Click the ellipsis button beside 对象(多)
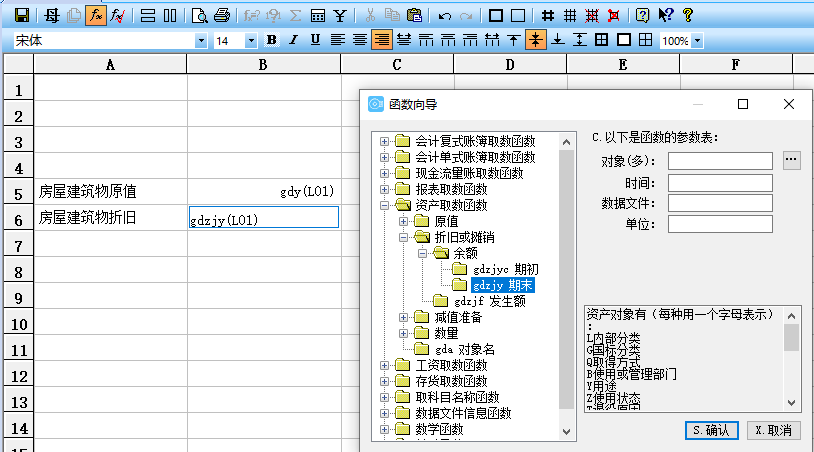 pyautogui.click(x=792, y=160)
